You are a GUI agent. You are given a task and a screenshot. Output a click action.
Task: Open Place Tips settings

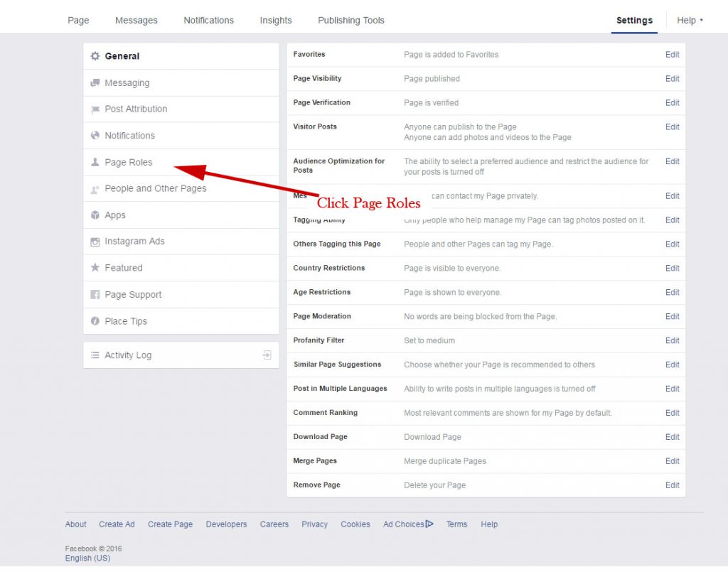pos(181,321)
